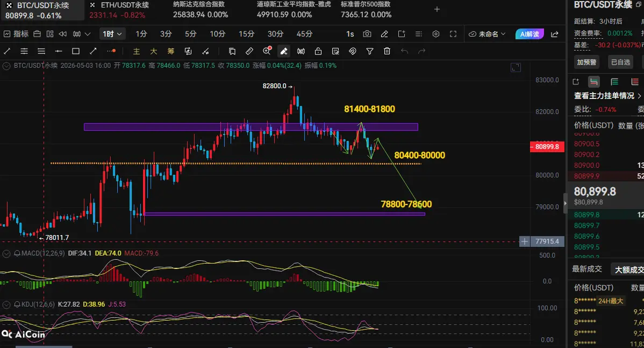This screenshot has height=348, width=644.
Task: Switch to the 45分 timeframe
Action: point(304,34)
